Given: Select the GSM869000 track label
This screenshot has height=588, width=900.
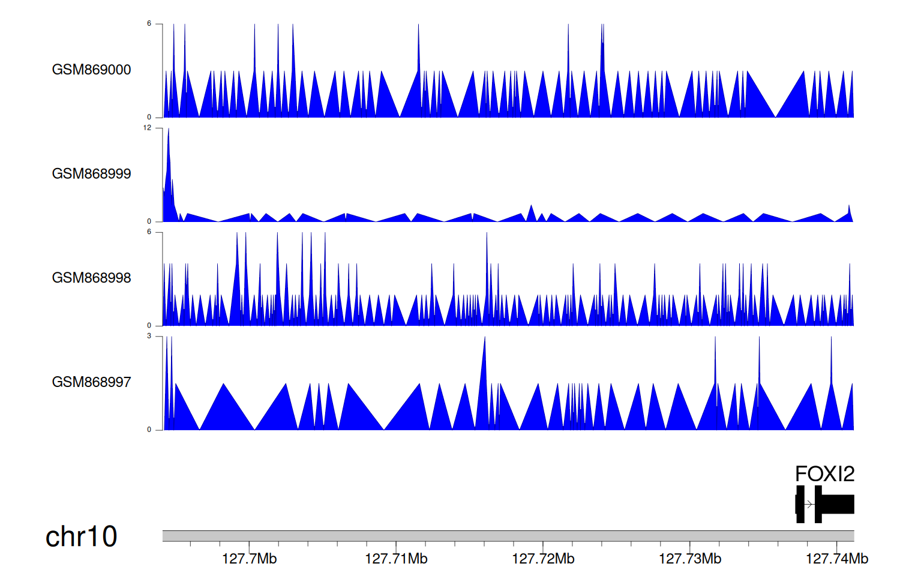Looking at the screenshot, I should [91, 70].
